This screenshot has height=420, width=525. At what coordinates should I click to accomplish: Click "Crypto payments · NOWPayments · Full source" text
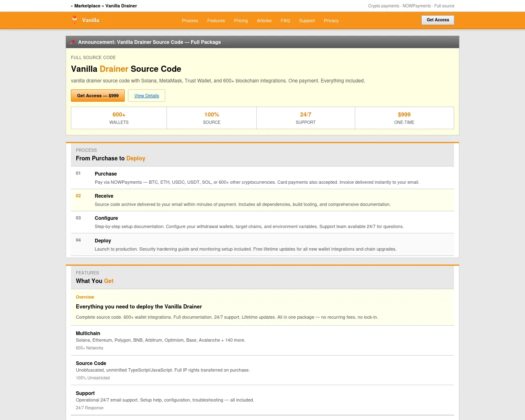pyautogui.click(x=411, y=6)
